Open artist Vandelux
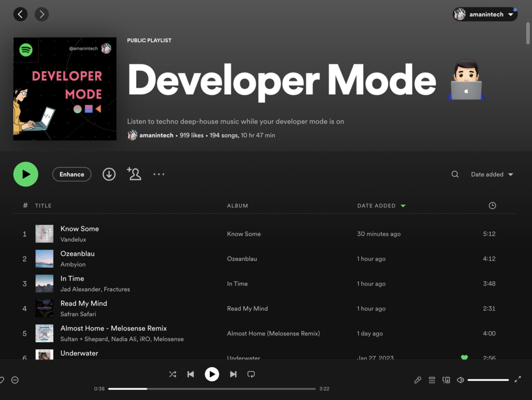 (73, 239)
